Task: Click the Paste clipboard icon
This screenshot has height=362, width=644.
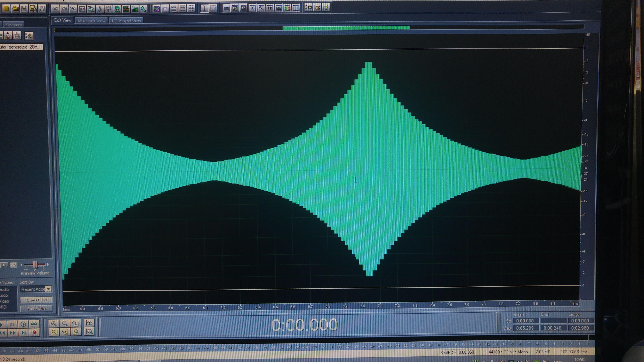Action: point(108,9)
